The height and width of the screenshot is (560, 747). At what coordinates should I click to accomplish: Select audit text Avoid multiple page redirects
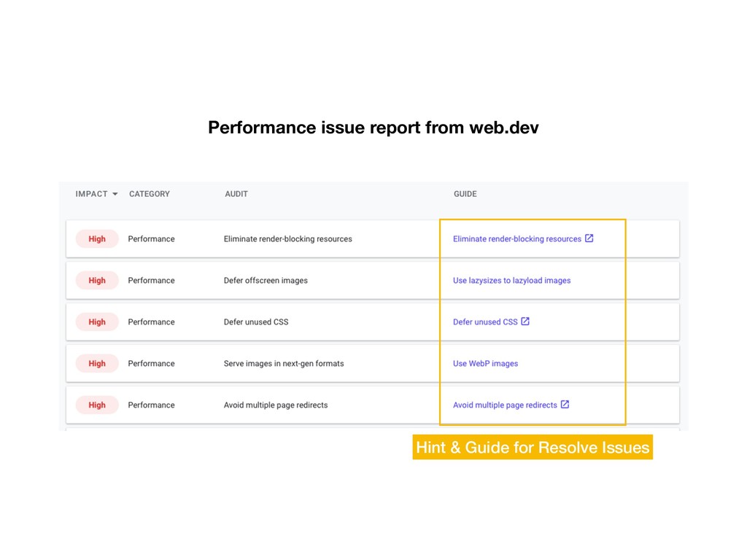coord(276,405)
